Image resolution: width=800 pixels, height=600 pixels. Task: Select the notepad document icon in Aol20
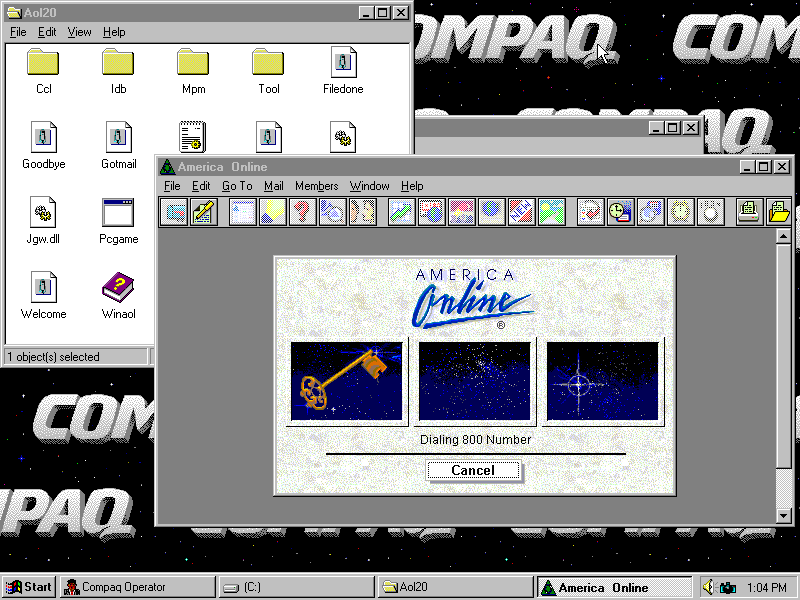click(192, 137)
